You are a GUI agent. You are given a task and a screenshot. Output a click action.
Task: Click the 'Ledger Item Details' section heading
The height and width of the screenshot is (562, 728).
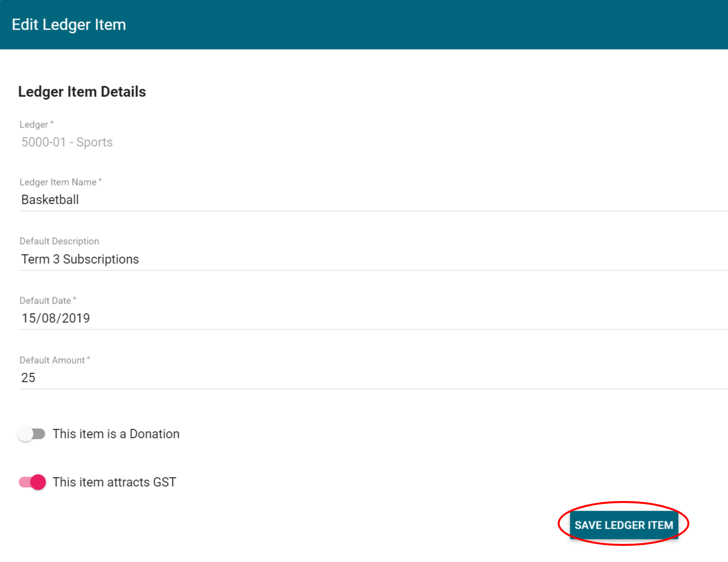pos(82,92)
